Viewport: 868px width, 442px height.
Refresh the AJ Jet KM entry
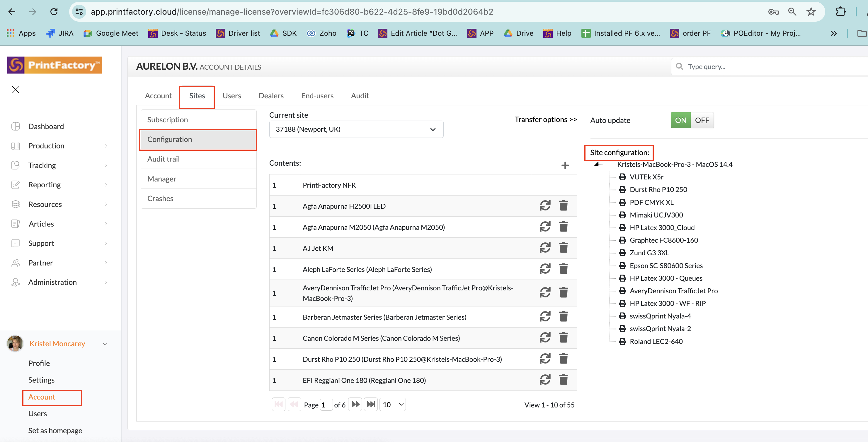pyautogui.click(x=545, y=248)
